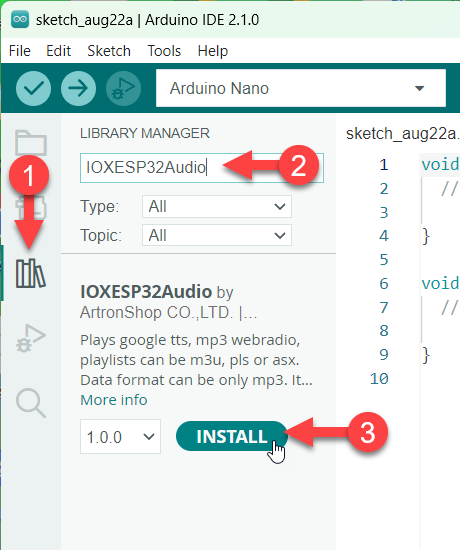The image size is (460, 550).
Task: Open the File menu
Action: 20,51
